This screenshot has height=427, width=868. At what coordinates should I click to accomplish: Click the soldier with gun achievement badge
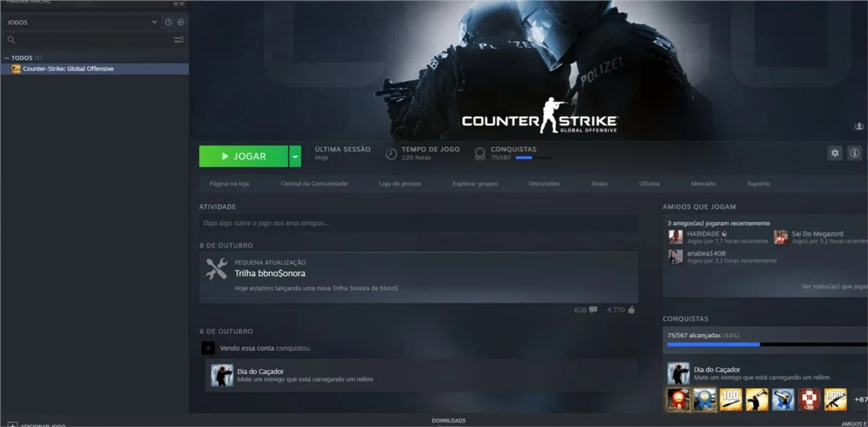757,400
